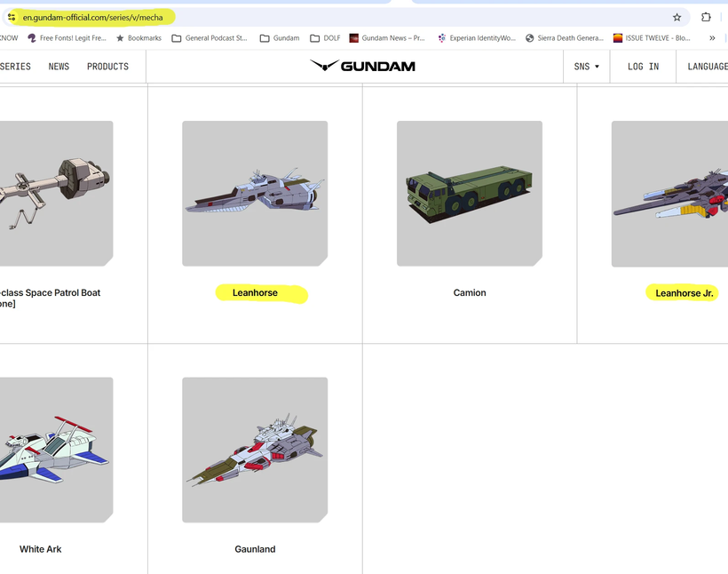Viewport: 728px width, 574px height.
Task: Click the site info icon in address bar
Action: pyautogui.click(x=12, y=17)
